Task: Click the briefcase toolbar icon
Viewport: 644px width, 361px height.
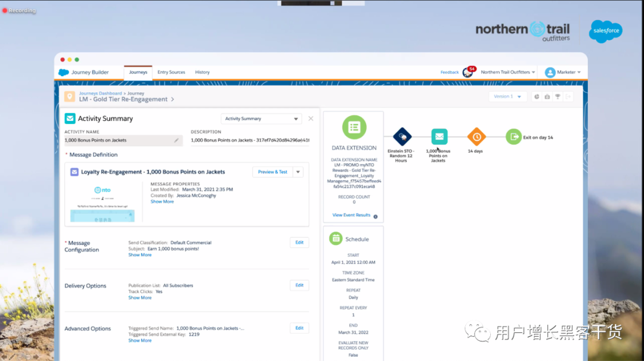Action: [547, 97]
